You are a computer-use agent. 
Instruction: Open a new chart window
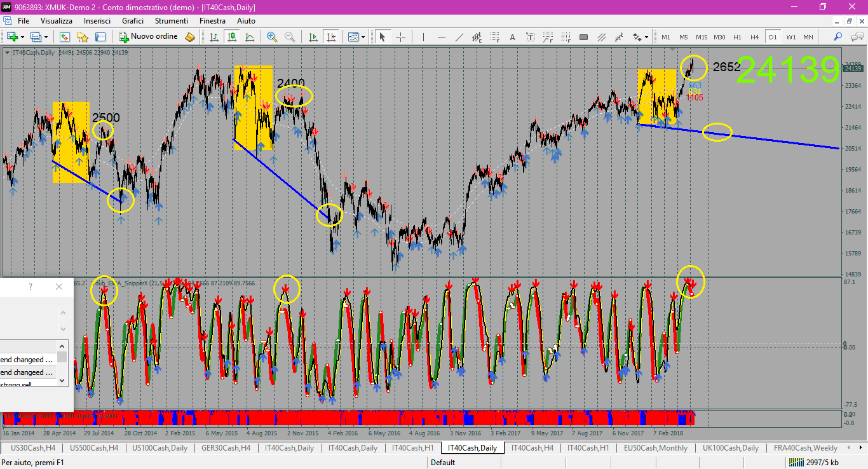click(x=12, y=37)
